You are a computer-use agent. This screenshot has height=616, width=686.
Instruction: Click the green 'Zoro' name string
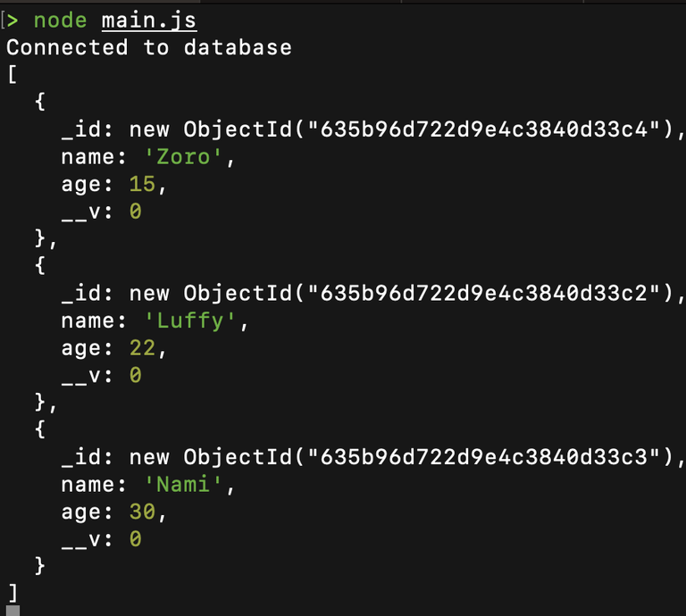point(183,157)
